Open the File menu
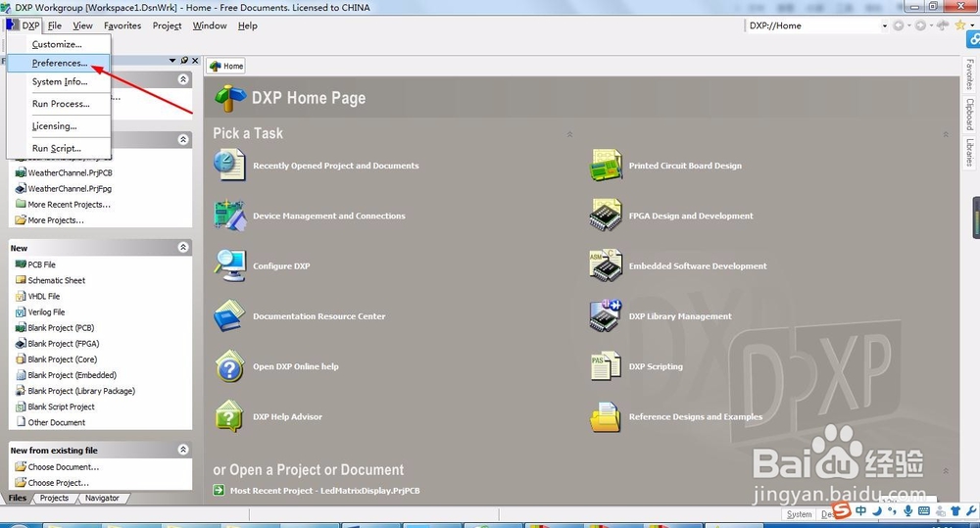 coord(55,25)
